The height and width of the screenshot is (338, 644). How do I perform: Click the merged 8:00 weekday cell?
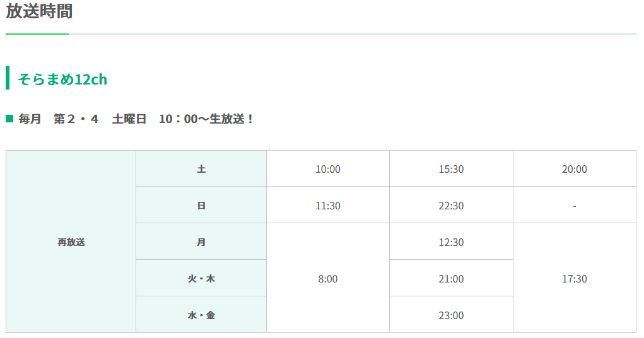pyautogui.click(x=328, y=278)
